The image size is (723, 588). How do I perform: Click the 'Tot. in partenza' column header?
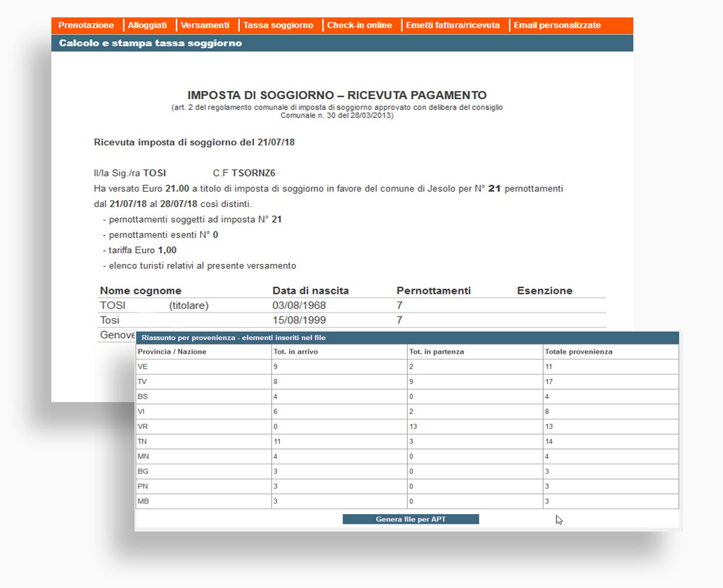coord(437,352)
